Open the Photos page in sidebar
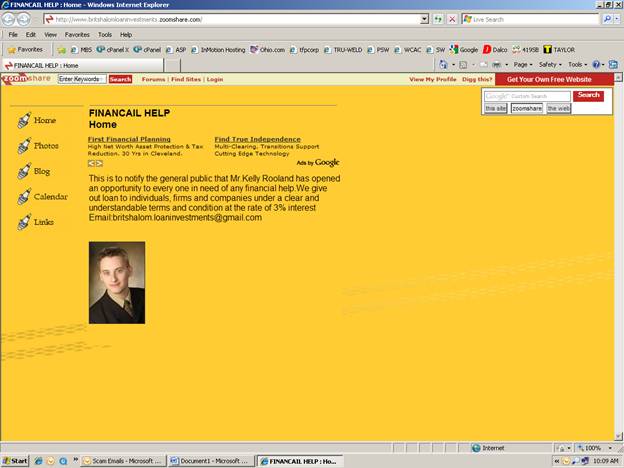The height and width of the screenshot is (468, 624). (x=46, y=146)
